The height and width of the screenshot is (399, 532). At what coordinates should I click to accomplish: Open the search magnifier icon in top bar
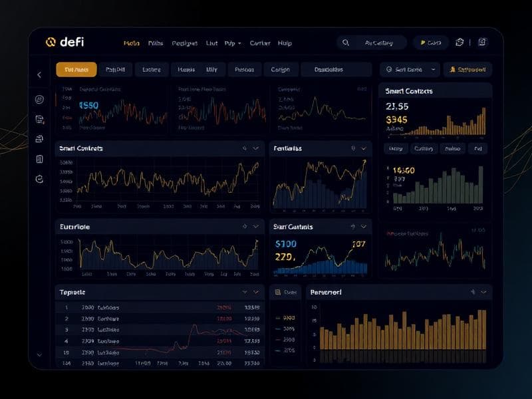346,42
